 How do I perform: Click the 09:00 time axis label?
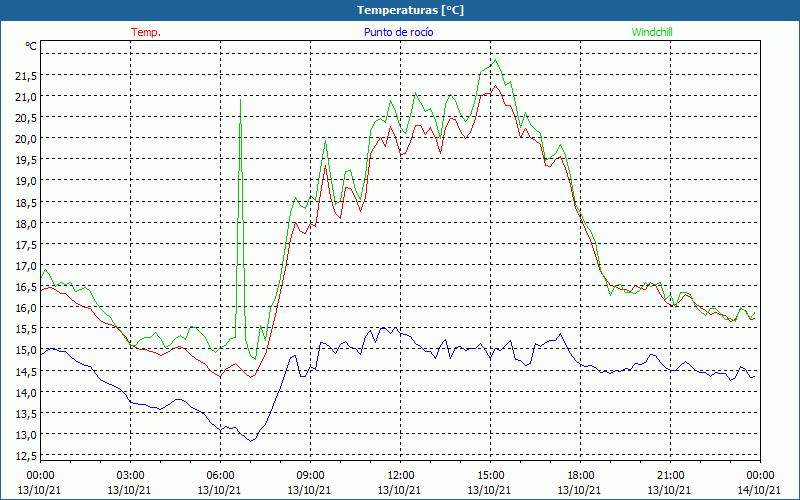[x=310, y=476]
